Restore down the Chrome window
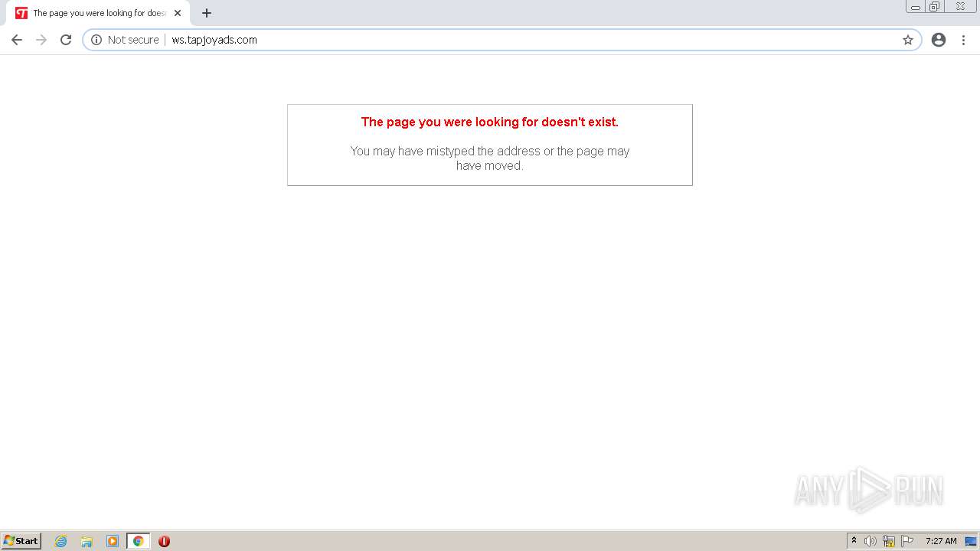This screenshot has height=551, width=980. click(x=934, y=7)
